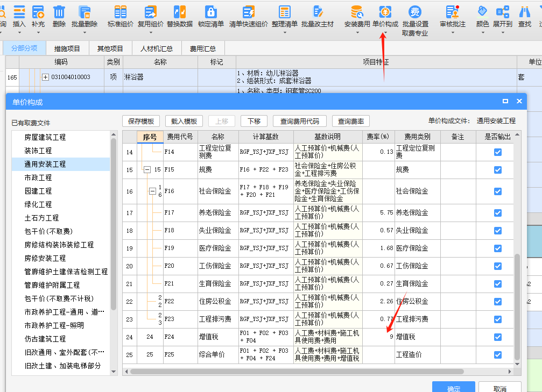Image resolution: width=542 pixels, height=392 pixels.
Task: Toggle output checkbox for 综合单价 row
Action: [498, 355]
